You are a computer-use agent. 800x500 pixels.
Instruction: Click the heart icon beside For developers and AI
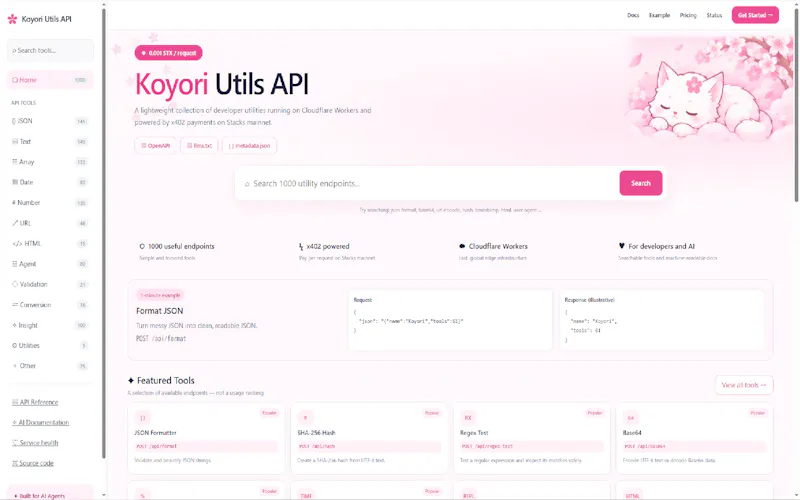click(x=621, y=246)
